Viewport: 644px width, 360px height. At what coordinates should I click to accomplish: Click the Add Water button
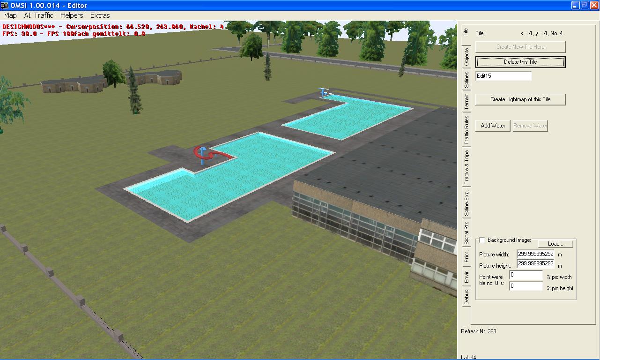[x=493, y=126]
